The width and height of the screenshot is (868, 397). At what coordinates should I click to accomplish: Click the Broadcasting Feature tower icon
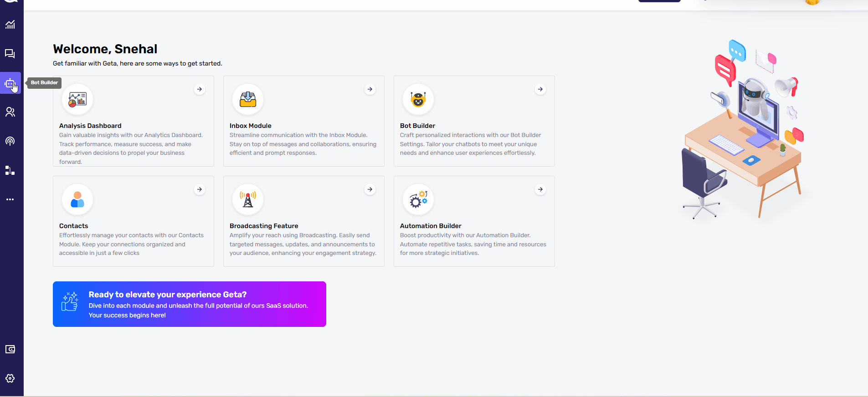248,199
